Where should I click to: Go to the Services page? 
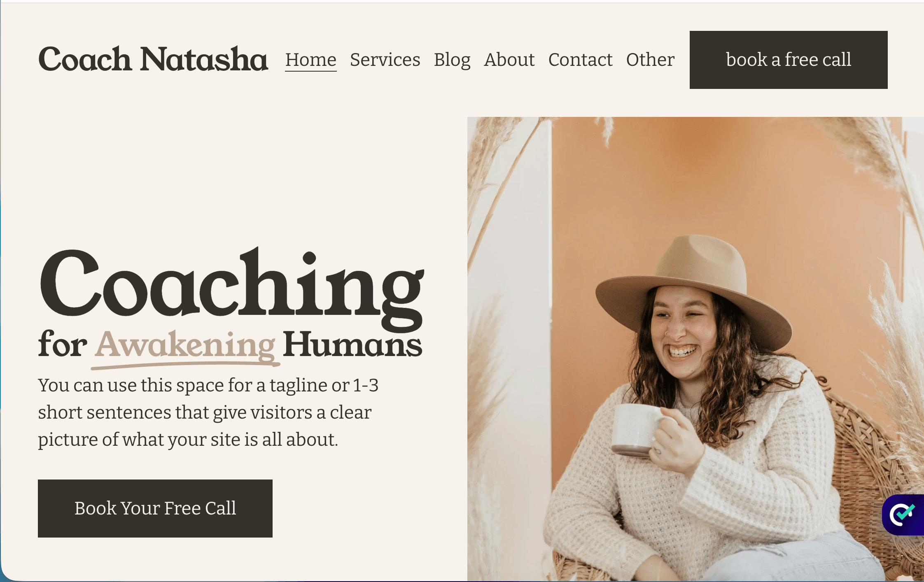tap(385, 60)
